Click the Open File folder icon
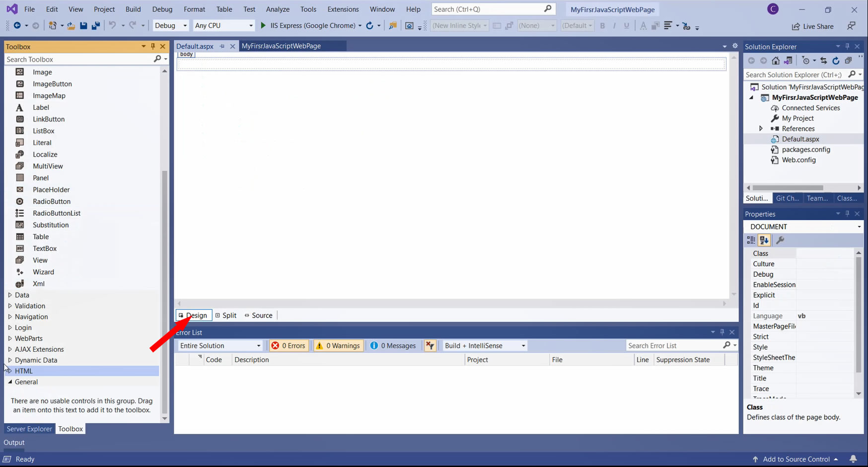868x467 pixels. (71, 26)
